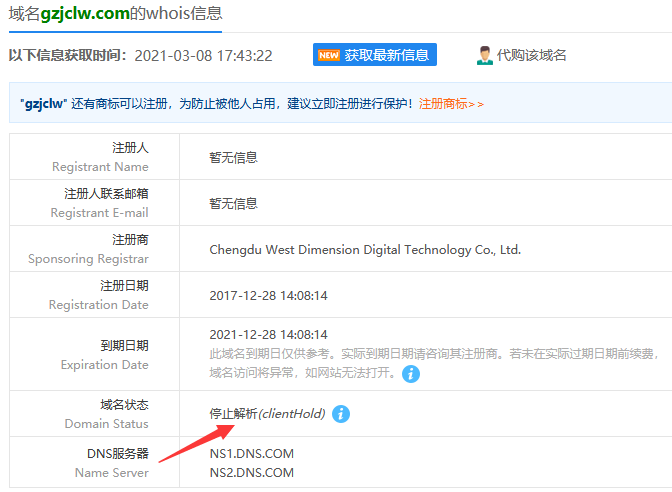Click the registration date 2017-12-28 14:08:14
This screenshot has height=492, width=672.
point(268,296)
